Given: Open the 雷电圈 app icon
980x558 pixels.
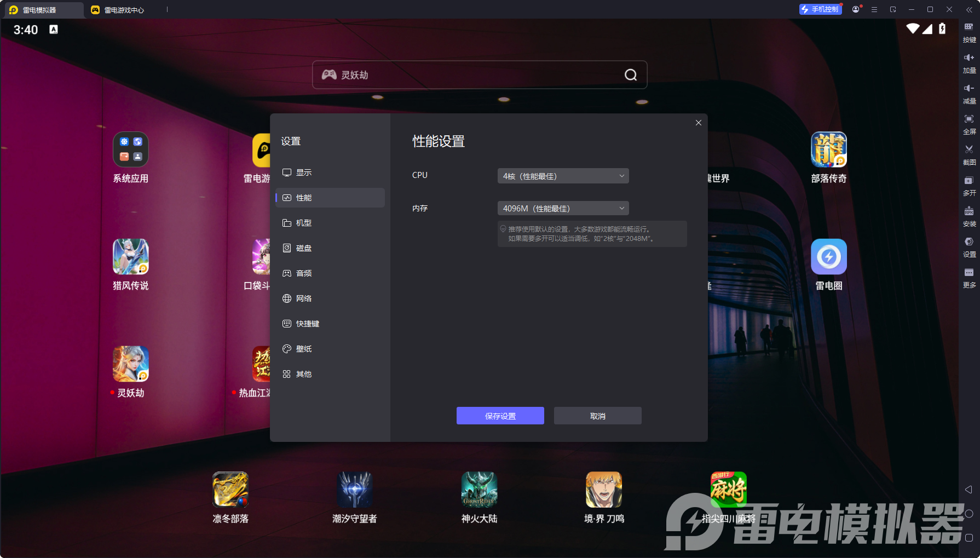Looking at the screenshot, I should (828, 257).
